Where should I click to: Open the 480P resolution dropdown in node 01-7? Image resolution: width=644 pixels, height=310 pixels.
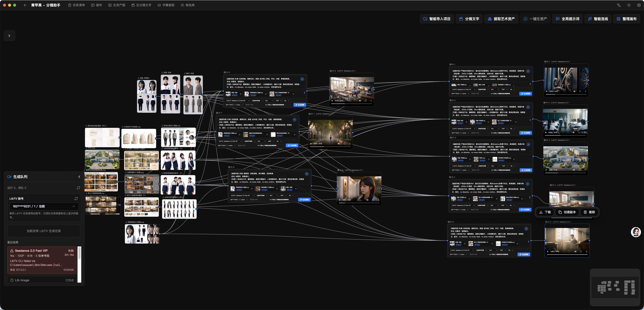click(x=271, y=141)
